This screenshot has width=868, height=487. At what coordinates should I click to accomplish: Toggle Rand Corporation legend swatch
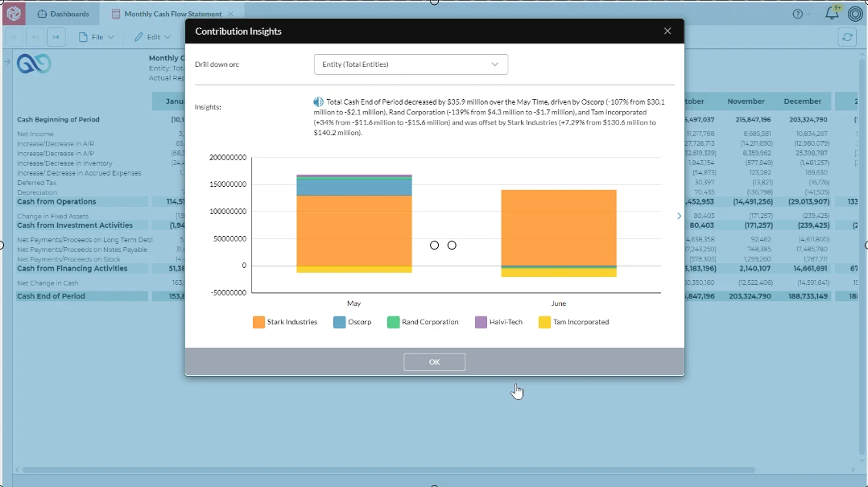[x=393, y=322]
